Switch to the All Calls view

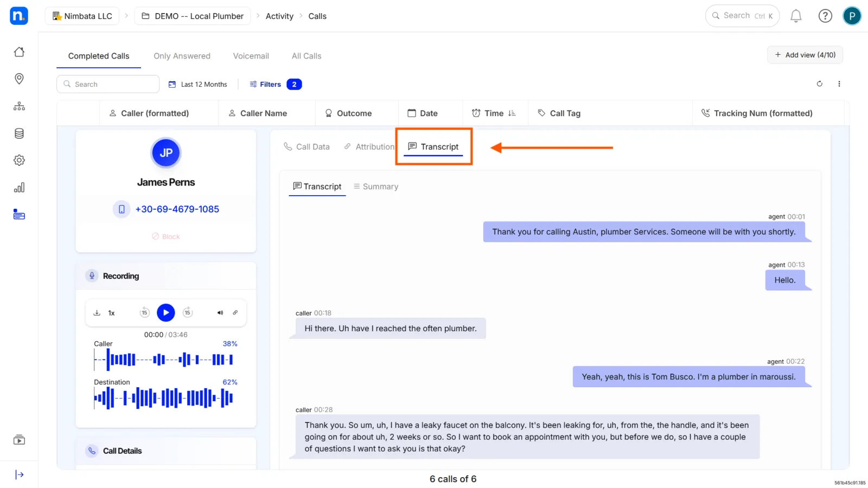tap(307, 56)
